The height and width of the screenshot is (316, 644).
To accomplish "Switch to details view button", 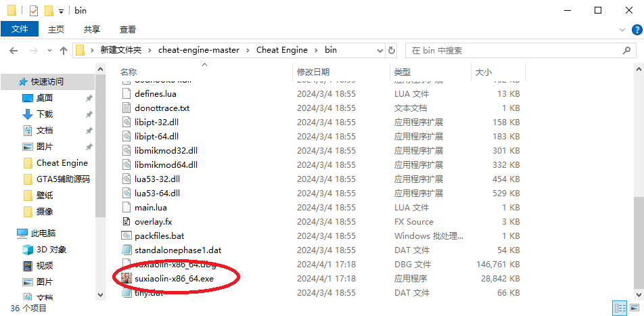I will 619,308.
